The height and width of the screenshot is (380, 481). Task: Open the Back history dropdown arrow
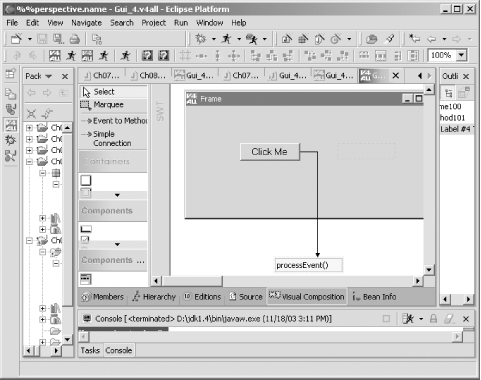[x=444, y=39]
